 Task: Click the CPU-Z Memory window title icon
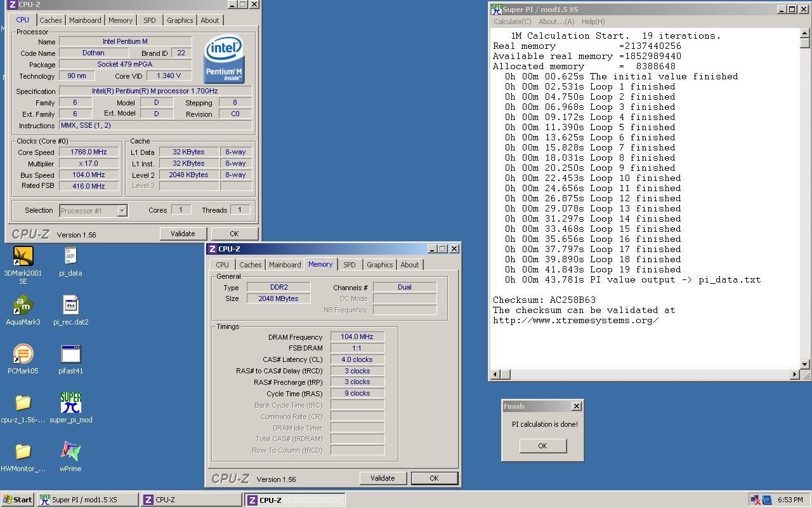(213, 249)
